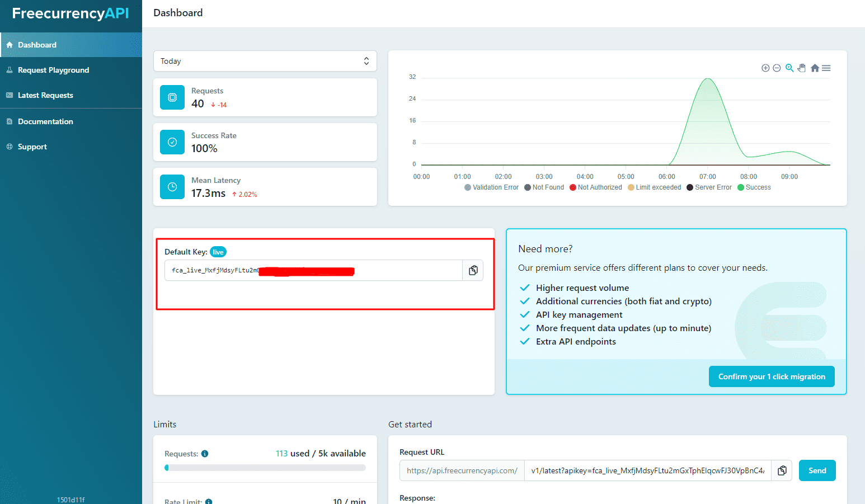Click the Documentation book icon
This screenshot has height=504, width=865.
[x=10, y=121]
